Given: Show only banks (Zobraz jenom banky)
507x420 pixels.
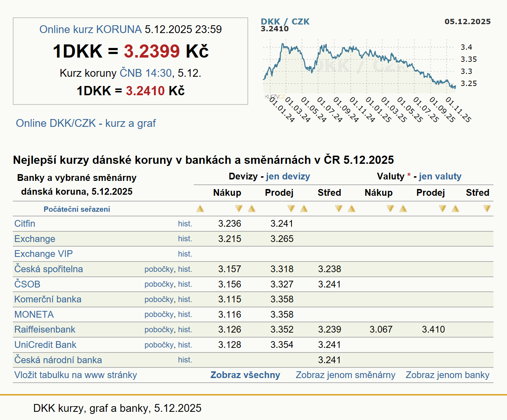Looking at the screenshot, I should [x=447, y=375].
